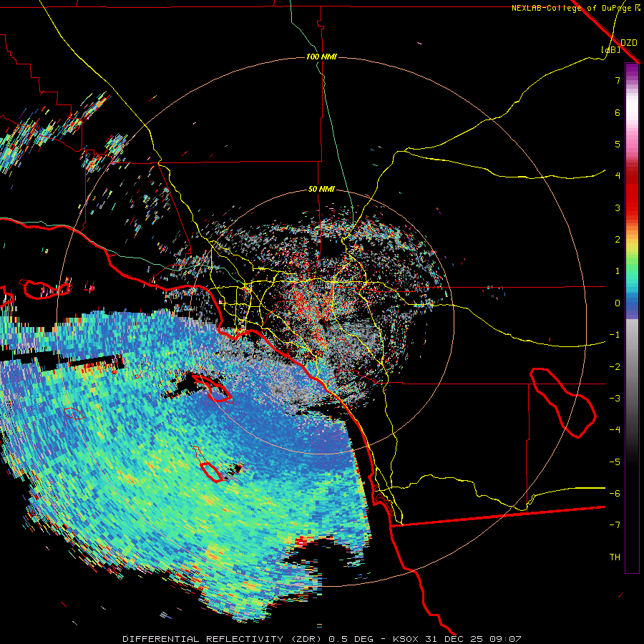Click the 5 value on color scale

pyautogui.click(x=618, y=144)
